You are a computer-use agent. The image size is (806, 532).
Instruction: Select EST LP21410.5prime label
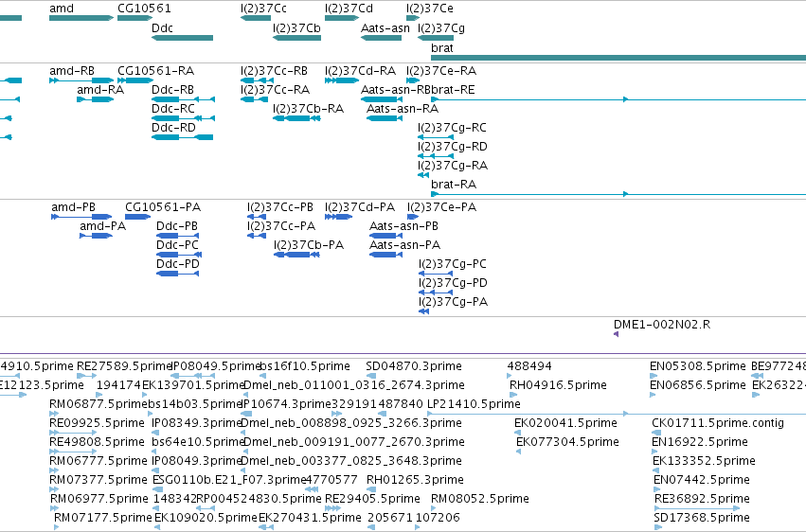click(474, 404)
